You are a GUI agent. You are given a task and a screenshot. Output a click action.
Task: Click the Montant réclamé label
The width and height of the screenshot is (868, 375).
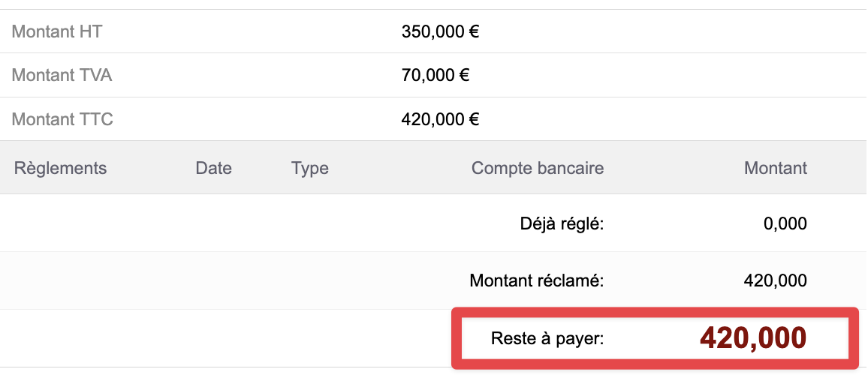[537, 281]
